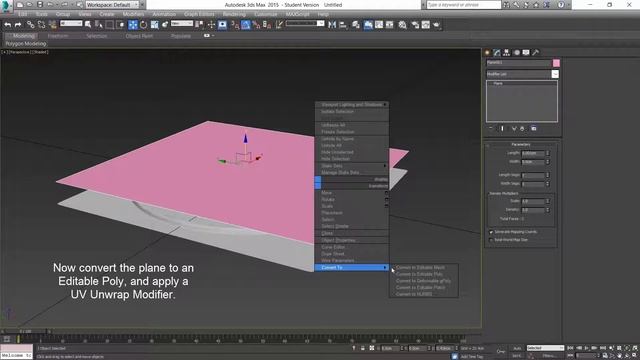Viewport: 640px width, 360px height.
Task: Activate the Select and Move tool
Action: pyautogui.click(x=133, y=25)
